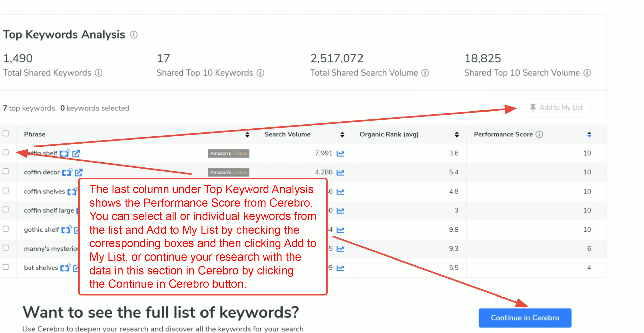Open external link icon for coffin decor
This screenshot has height=333, width=644.
coord(78,172)
